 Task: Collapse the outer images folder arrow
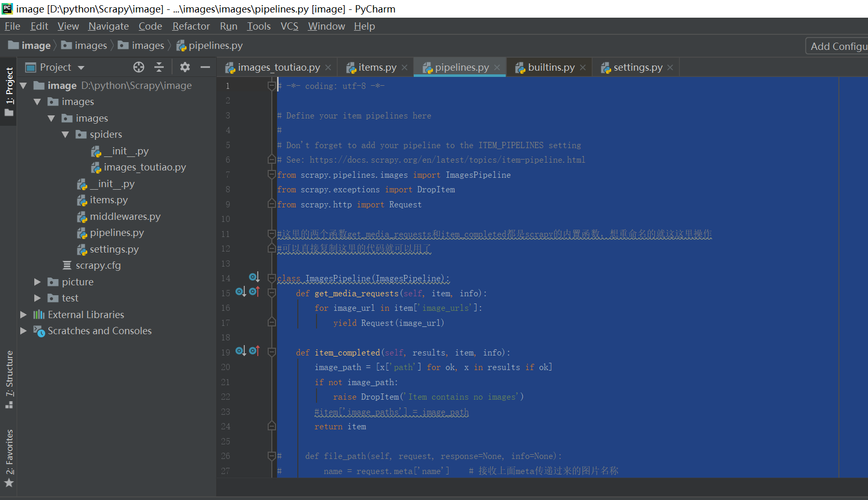pos(37,102)
